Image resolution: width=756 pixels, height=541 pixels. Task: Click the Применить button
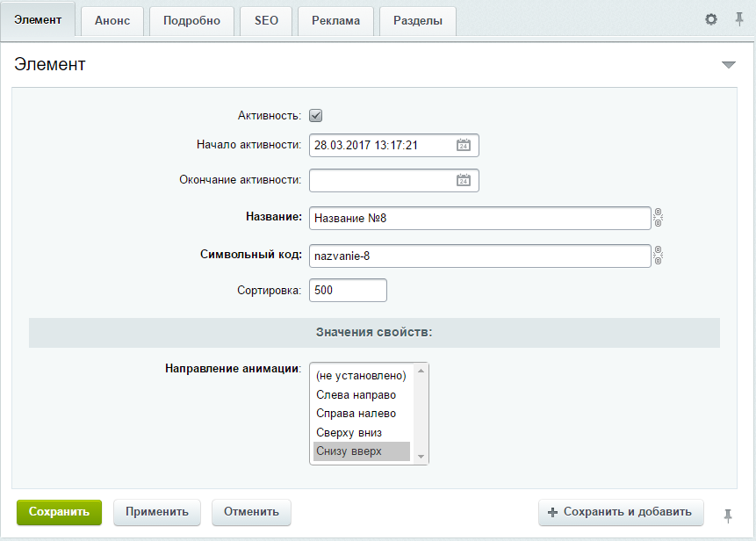point(157,512)
